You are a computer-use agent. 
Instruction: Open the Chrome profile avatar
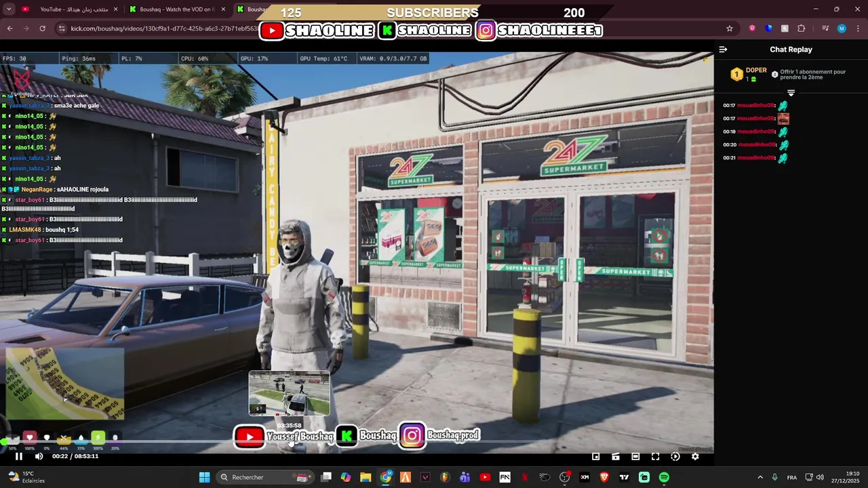coord(842,28)
